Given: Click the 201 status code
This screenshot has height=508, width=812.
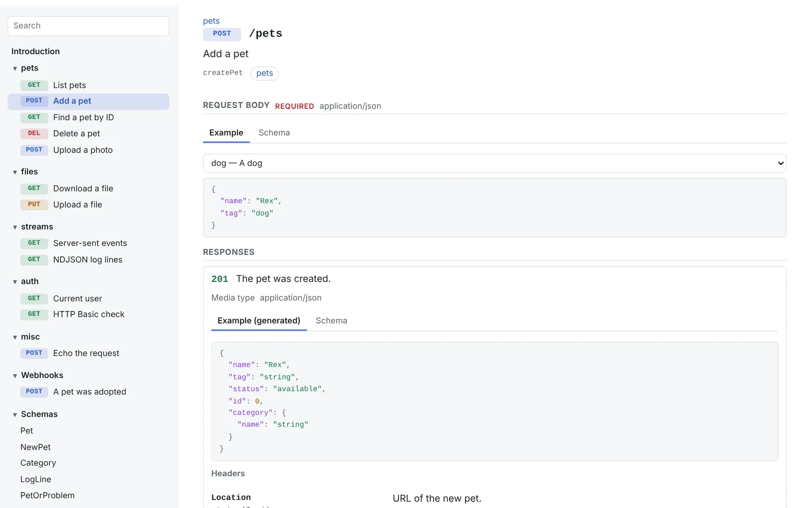Looking at the screenshot, I should pyautogui.click(x=220, y=279).
